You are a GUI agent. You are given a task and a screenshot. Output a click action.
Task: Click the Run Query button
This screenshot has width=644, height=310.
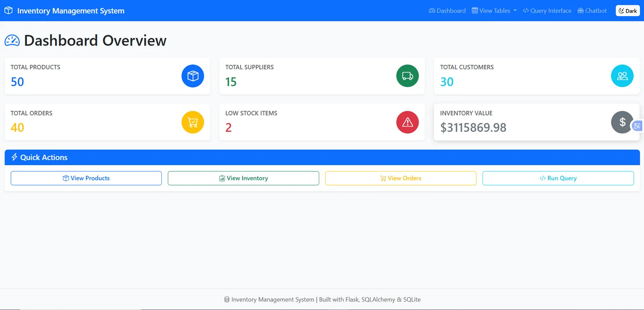[558, 178]
